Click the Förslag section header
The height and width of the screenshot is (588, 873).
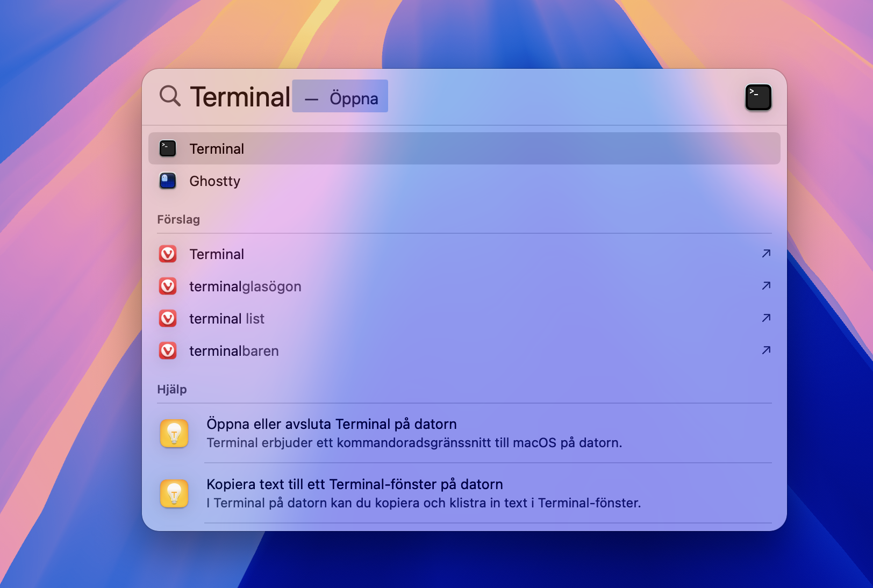click(178, 219)
